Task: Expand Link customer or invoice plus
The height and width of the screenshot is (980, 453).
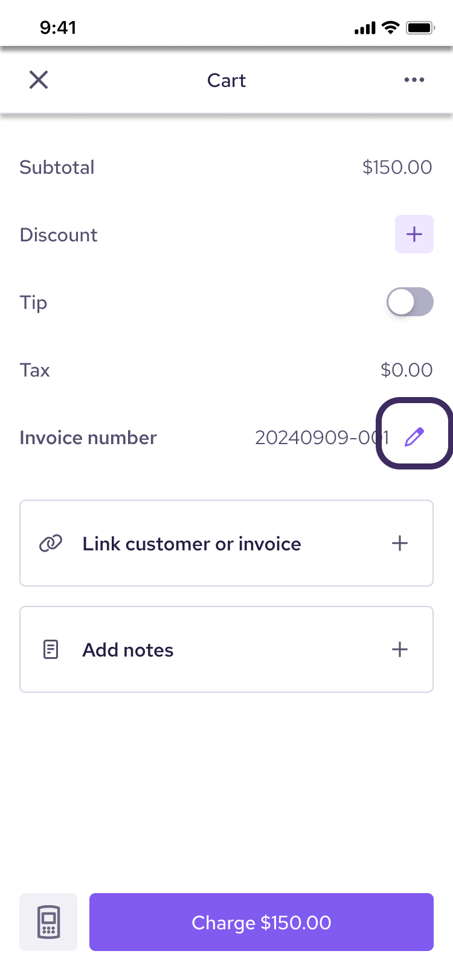Action: [x=400, y=543]
